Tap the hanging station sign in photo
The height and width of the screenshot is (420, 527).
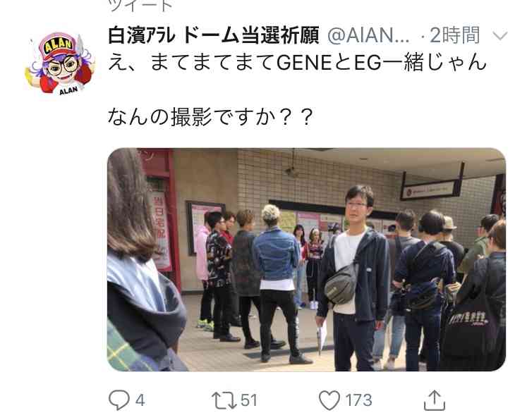pos(432,188)
